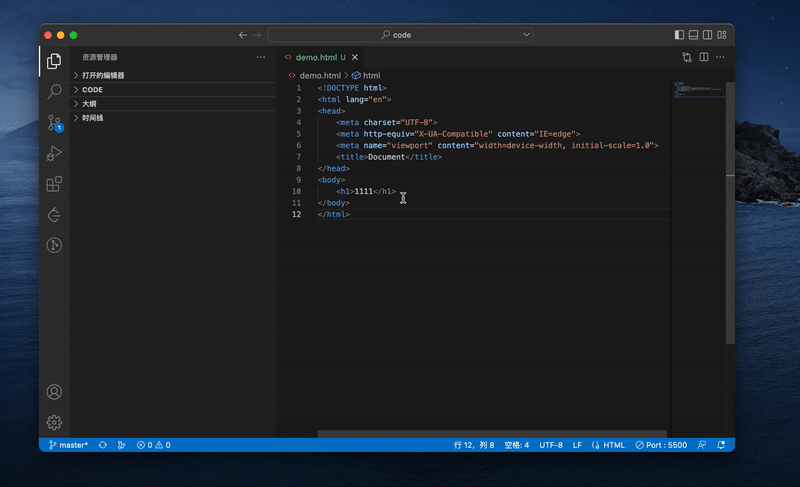Expand the 时间线 section
Image resolution: width=800 pixels, height=487 pixels.
[x=93, y=117]
